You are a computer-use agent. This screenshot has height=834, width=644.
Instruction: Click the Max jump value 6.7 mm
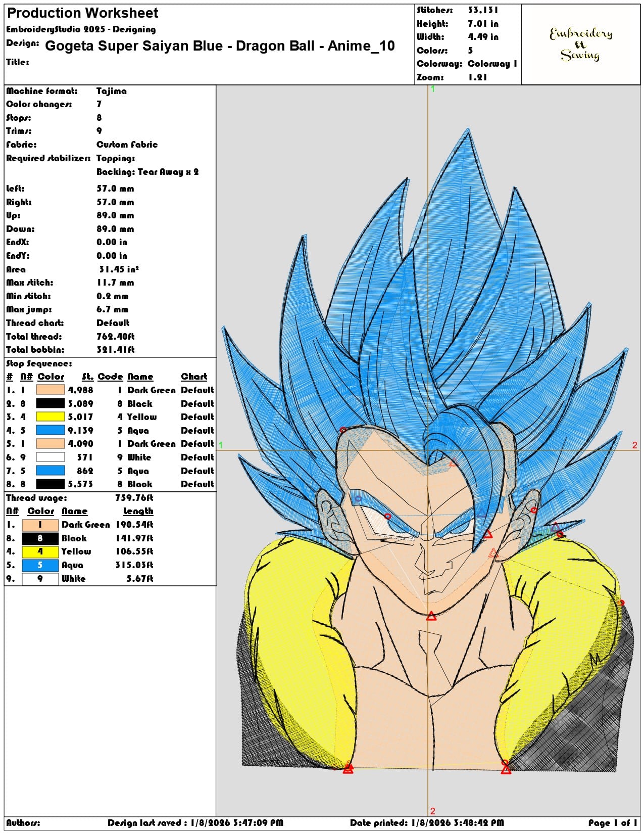pos(112,309)
